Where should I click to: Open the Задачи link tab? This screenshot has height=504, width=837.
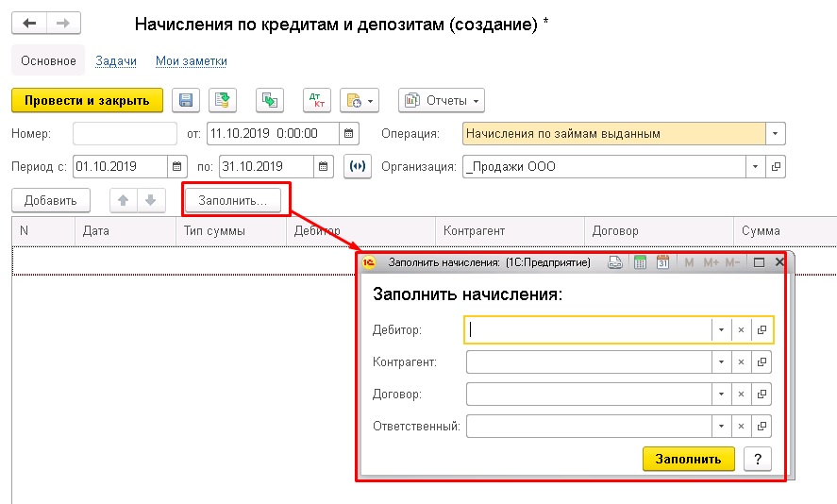click(x=116, y=60)
